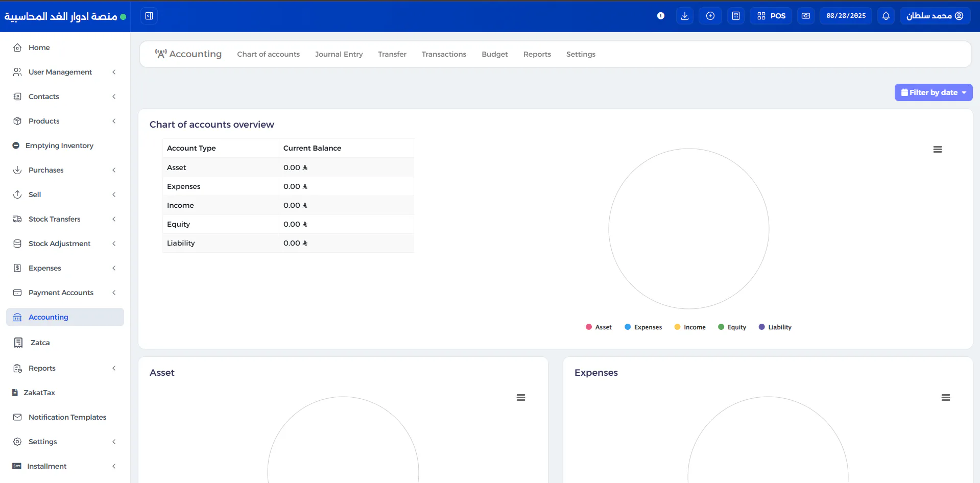Screen dimensions: 980x483
Task: Open the calculator icon in header
Action: pos(736,16)
